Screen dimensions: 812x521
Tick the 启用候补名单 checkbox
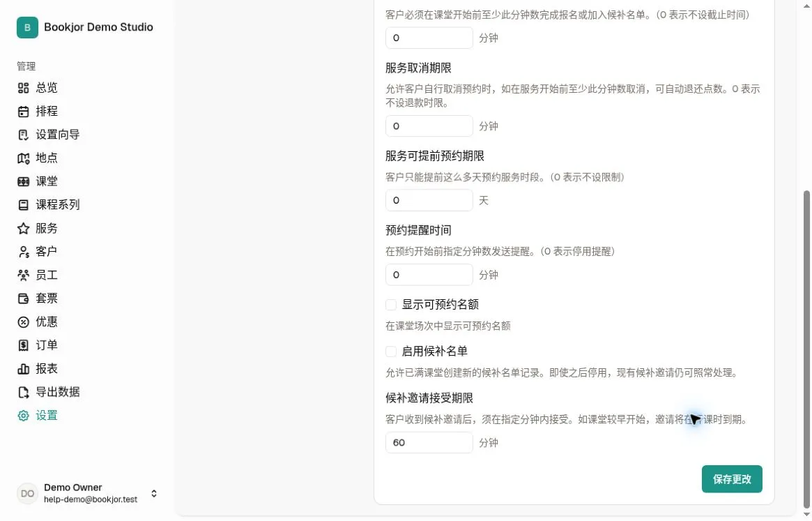pos(391,352)
